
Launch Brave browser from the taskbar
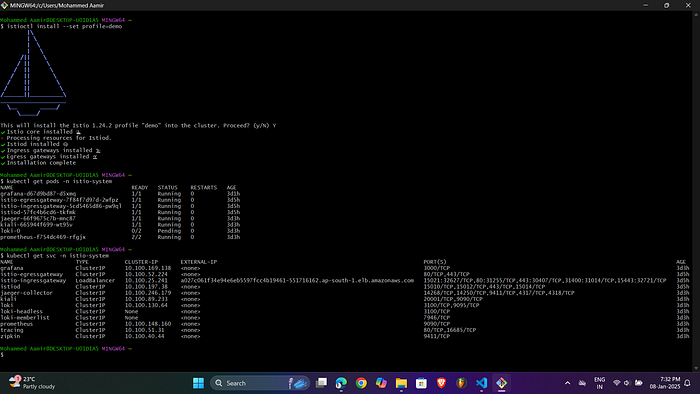(x=441, y=383)
